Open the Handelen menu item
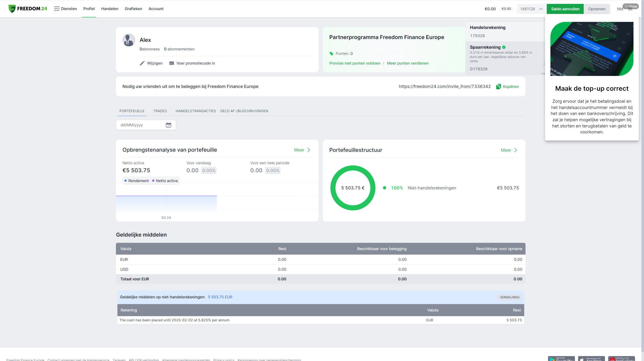Viewport: 644px width, 361px height. click(110, 9)
